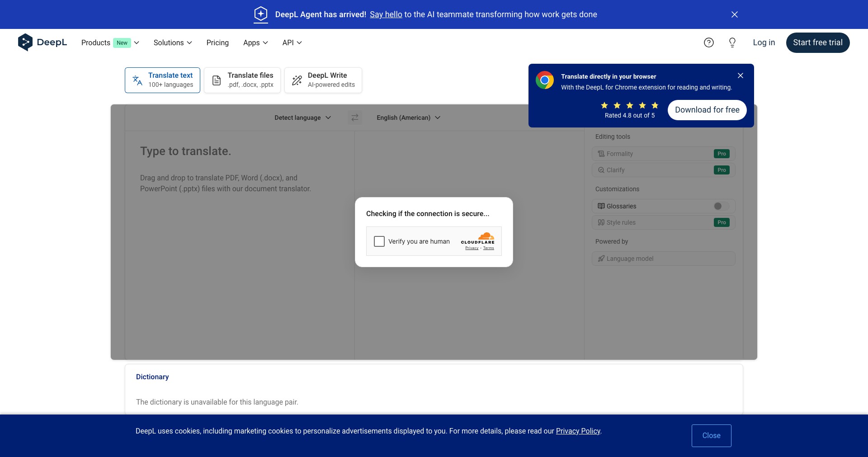Close the Chrome extension promo popup
This screenshot has width=868, height=457.
(x=741, y=75)
